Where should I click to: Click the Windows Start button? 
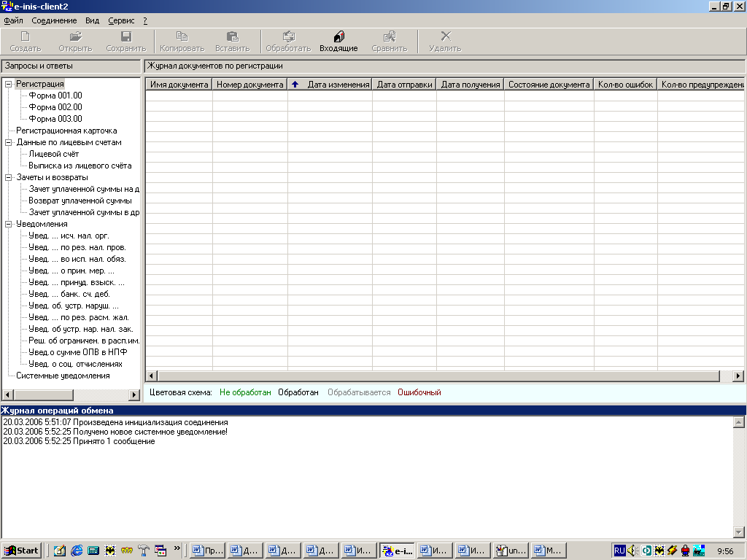[x=22, y=551]
